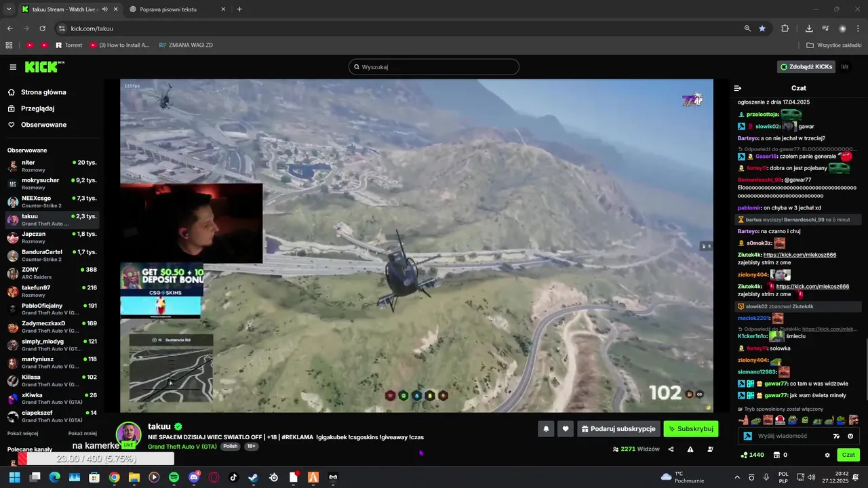Open share options under the stream
The image size is (868, 488).
pyautogui.click(x=671, y=449)
